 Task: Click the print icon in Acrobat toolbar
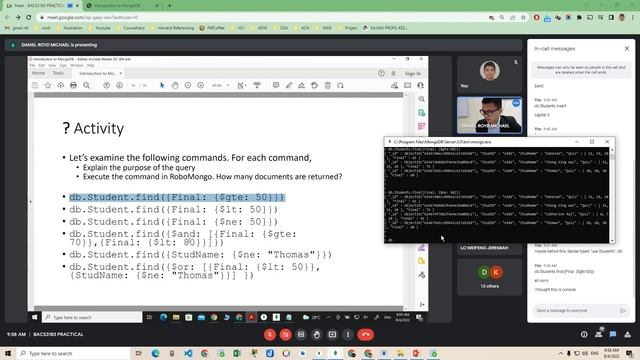[73, 85]
